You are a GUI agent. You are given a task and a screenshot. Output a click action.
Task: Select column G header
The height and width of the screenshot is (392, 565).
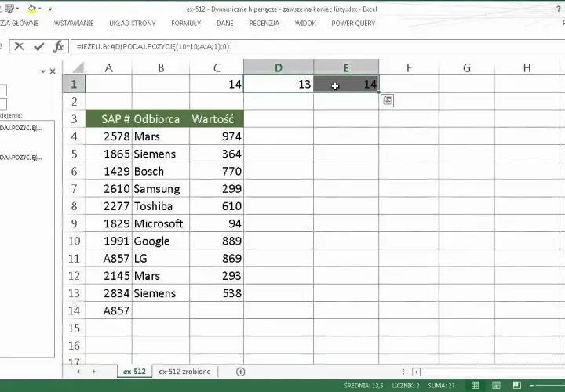(467, 67)
